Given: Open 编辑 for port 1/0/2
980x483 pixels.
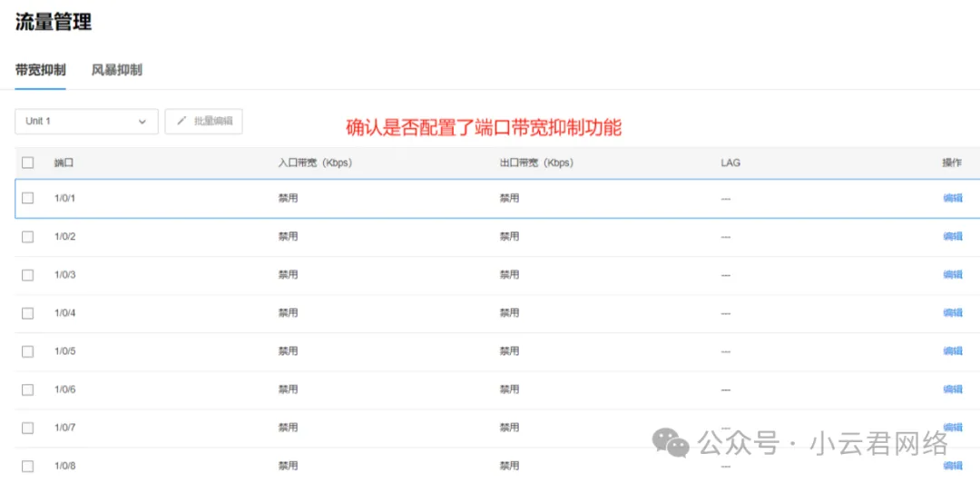Looking at the screenshot, I should coord(953,236).
